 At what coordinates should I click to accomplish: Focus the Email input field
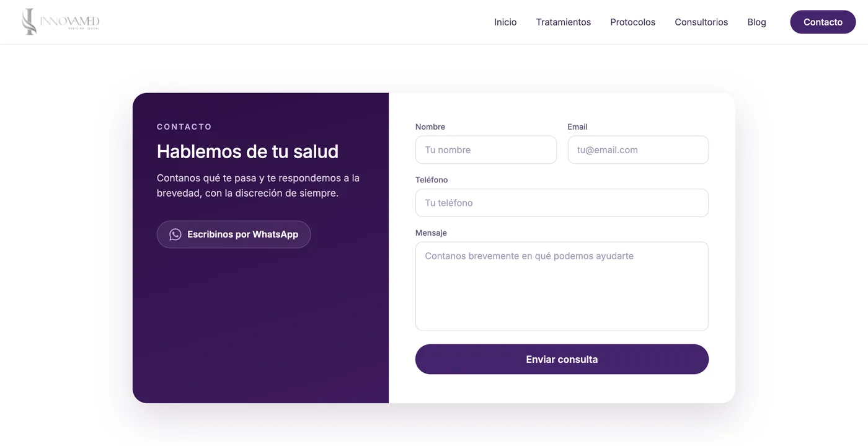tap(638, 150)
